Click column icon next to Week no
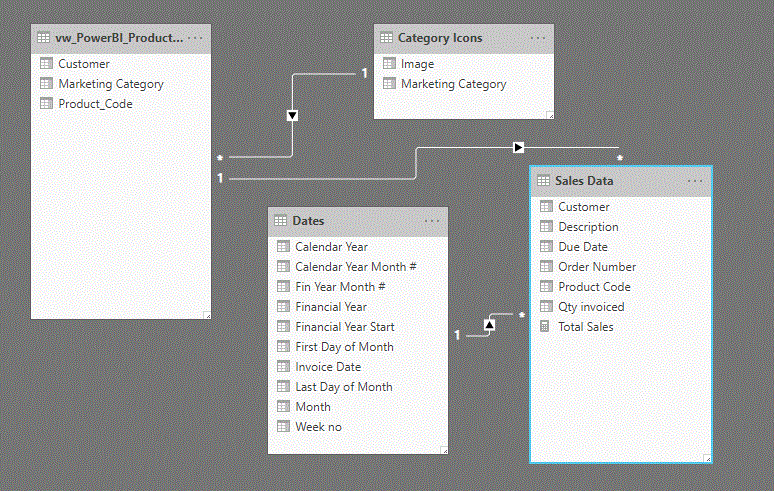 [x=283, y=426]
